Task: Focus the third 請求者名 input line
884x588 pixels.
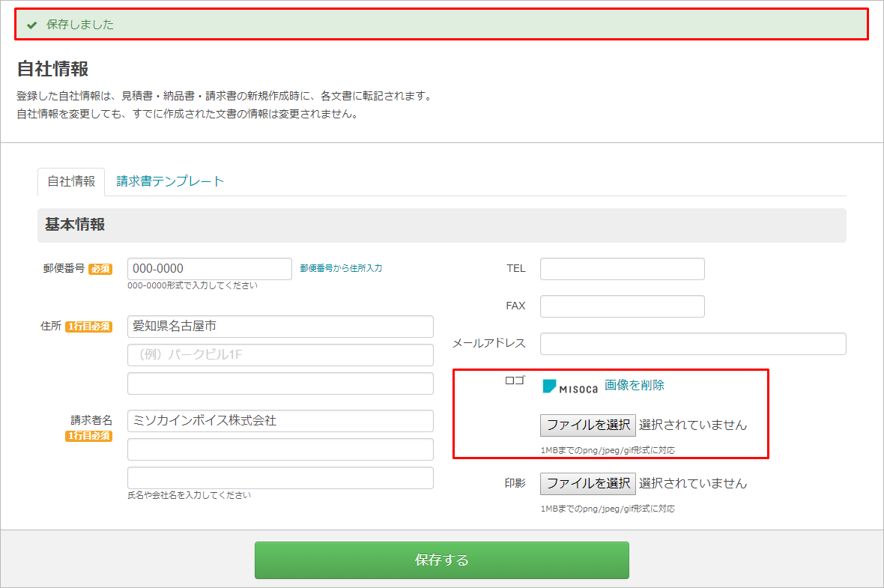Action: pyautogui.click(x=280, y=478)
